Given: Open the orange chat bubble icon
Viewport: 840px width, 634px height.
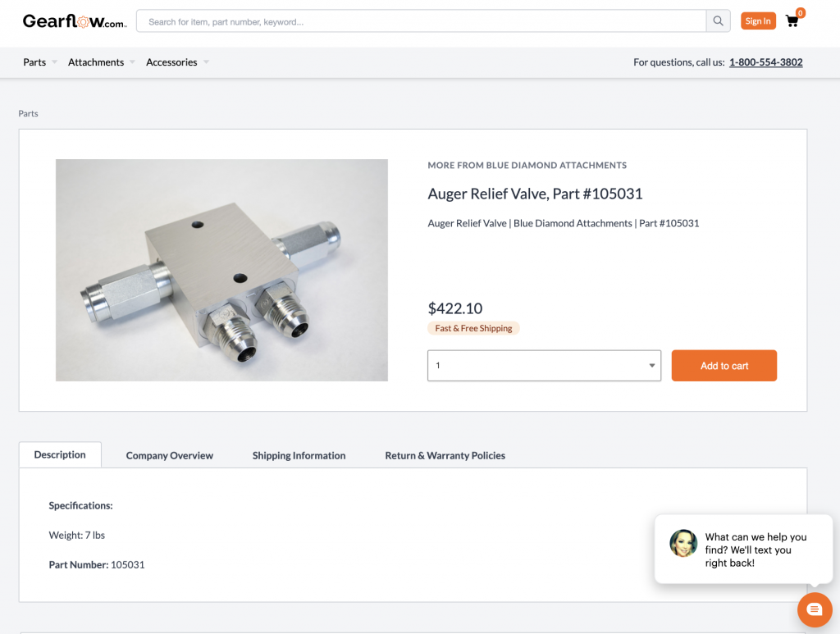Looking at the screenshot, I should [815, 609].
